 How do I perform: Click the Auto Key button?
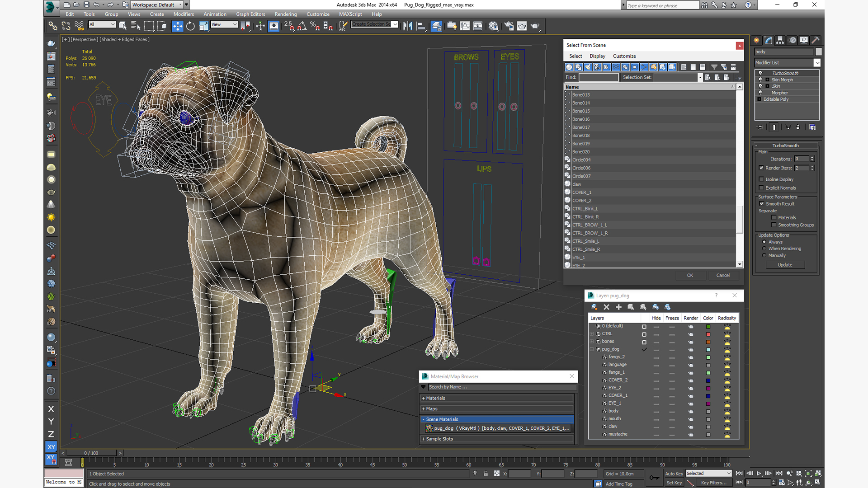coord(674,474)
